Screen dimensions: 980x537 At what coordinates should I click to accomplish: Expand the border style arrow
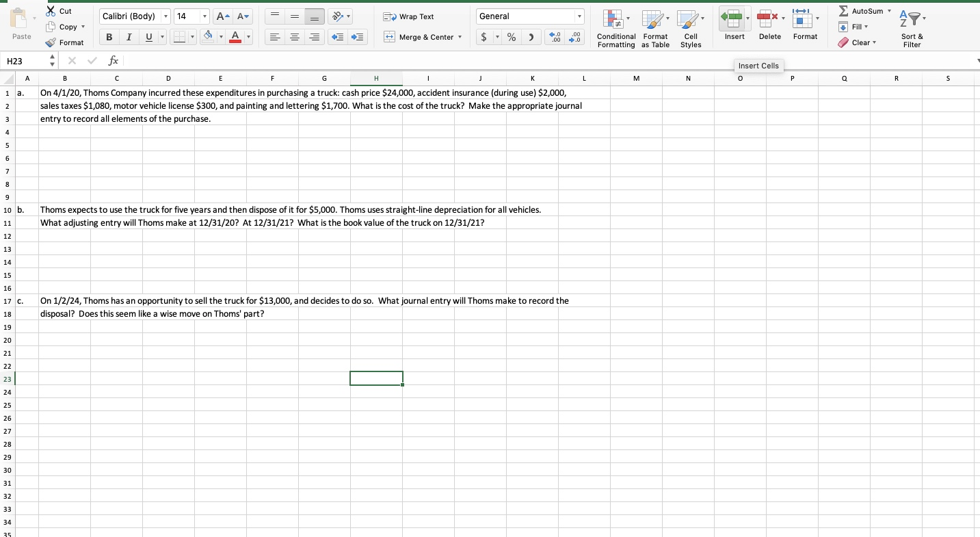192,37
